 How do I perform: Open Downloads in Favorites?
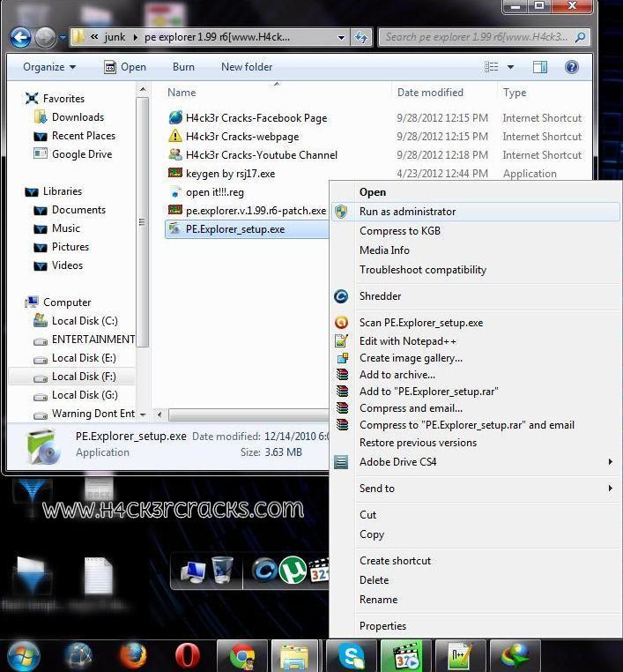[78, 117]
